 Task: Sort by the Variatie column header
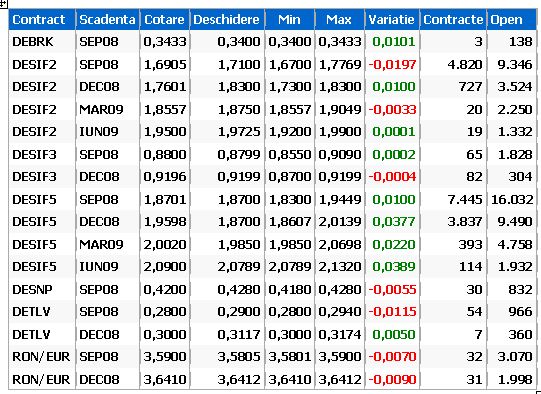(392, 20)
